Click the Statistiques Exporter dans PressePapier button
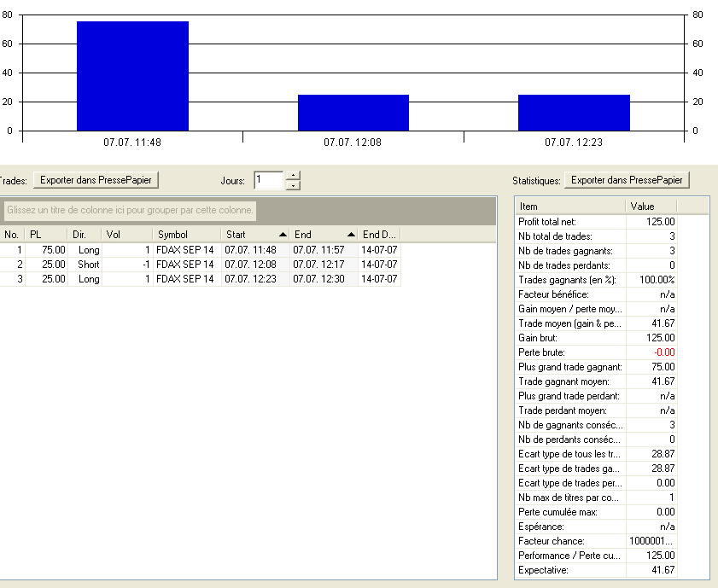The width and height of the screenshot is (718, 588). point(628,180)
